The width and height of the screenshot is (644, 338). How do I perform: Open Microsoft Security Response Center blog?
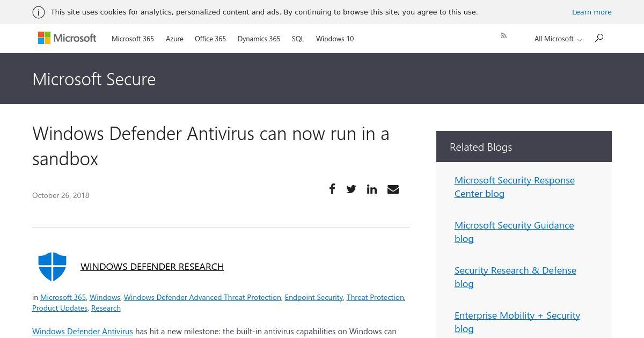[515, 187]
